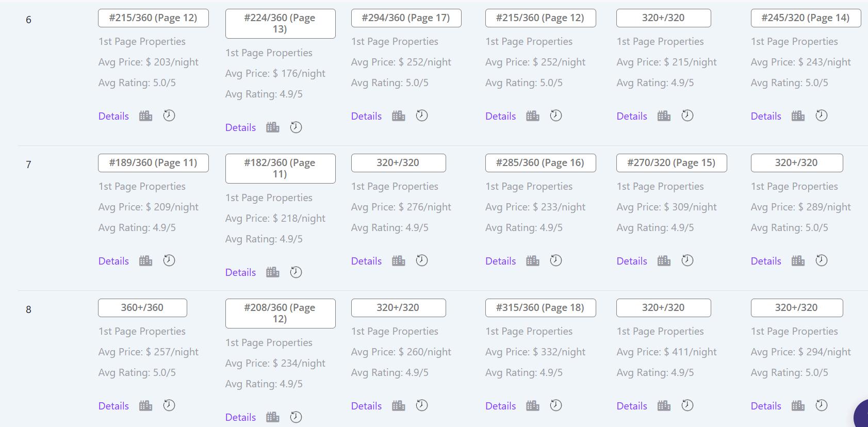Select the clock icon in the $215/night card
This screenshot has height=427, width=868.
point(687,116)
